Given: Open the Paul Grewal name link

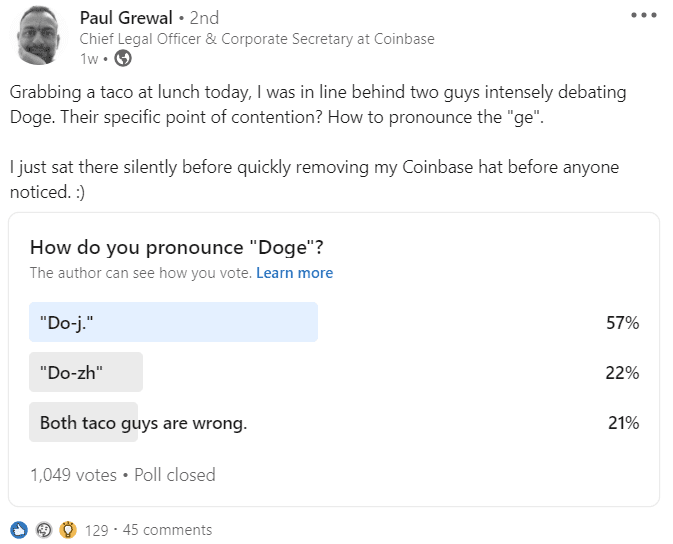Looking at the screenshot, I should click(x=125, y=18).
